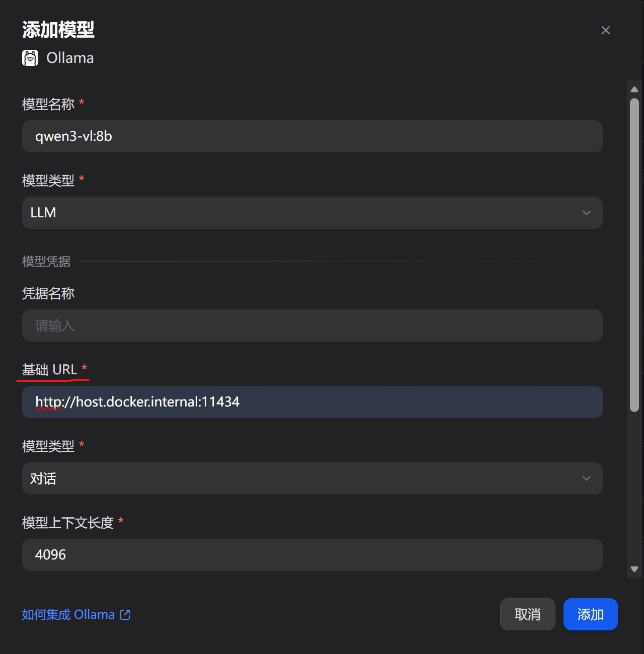The height and width of the screenshot is (654, 644).
Task: Click the scrollbar up arrow
Action: pos(634,90)
